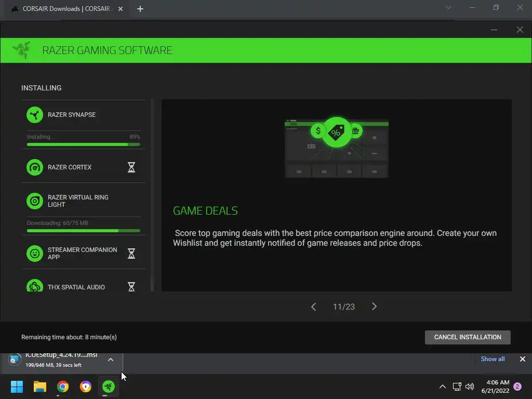Click the hourglass next to Razer Cortex
532x399 pixels.
(131, 167)
